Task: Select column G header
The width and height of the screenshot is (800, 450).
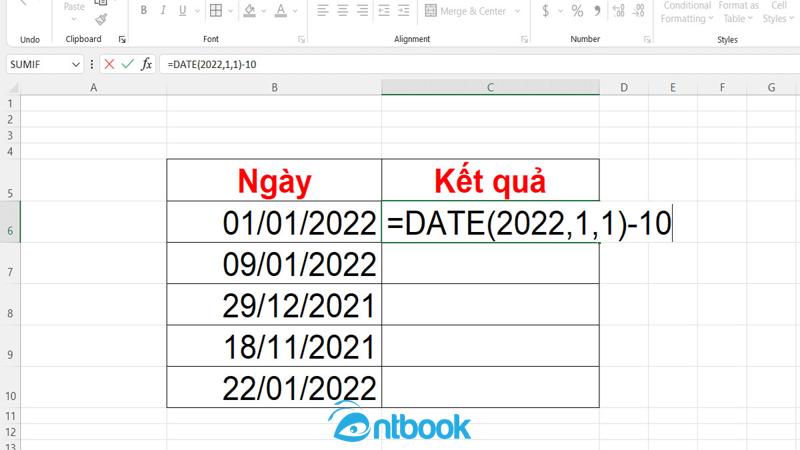Action: [771, 88]
